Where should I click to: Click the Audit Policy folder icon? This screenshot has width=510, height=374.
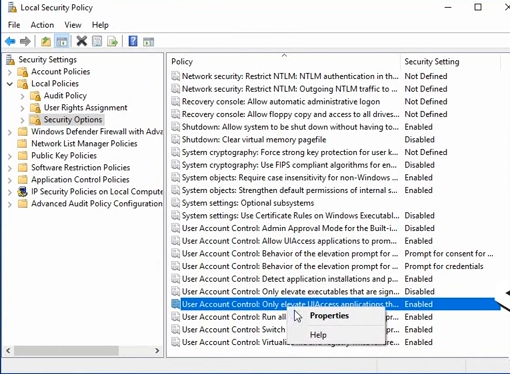click(x=35, y=96)
